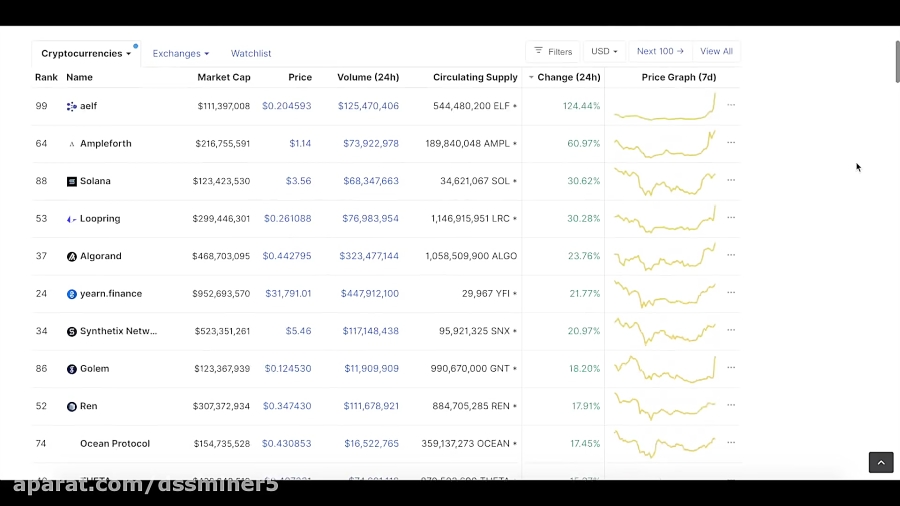Change currency using the USD dropdown
Viewport: 900px width, 506px height.
click(x=604, y=52)
